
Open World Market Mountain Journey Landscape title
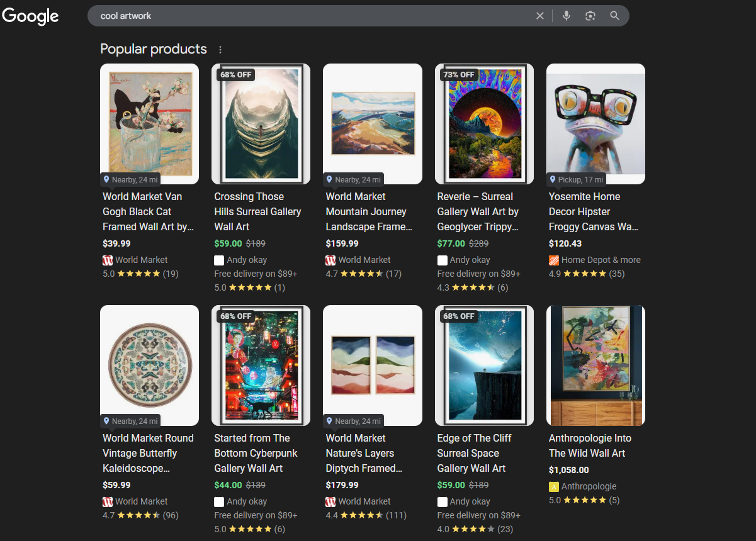point(370,211)
